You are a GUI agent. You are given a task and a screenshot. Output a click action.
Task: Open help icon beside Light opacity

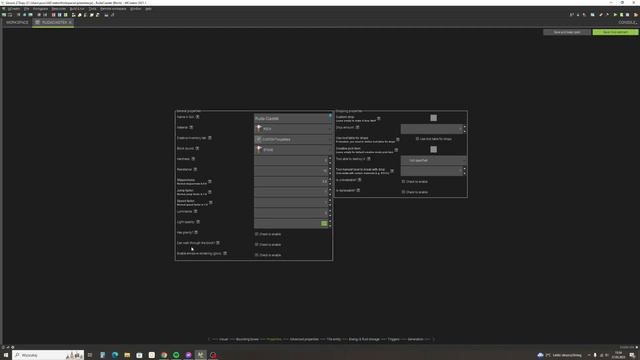coord(198,222)
